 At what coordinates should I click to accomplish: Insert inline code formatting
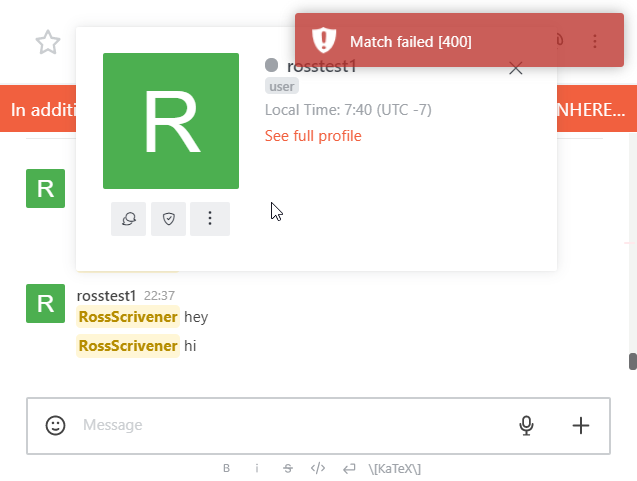coord(318,468)
